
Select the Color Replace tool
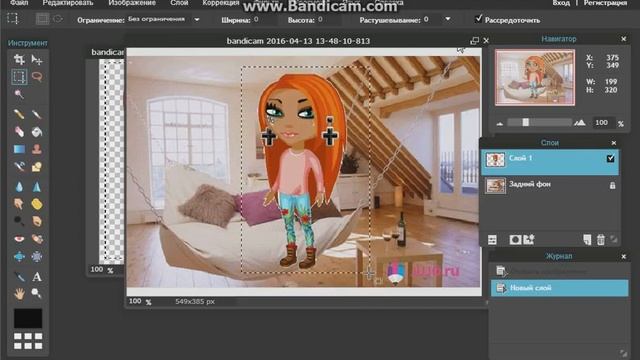(x=19, y=167)
